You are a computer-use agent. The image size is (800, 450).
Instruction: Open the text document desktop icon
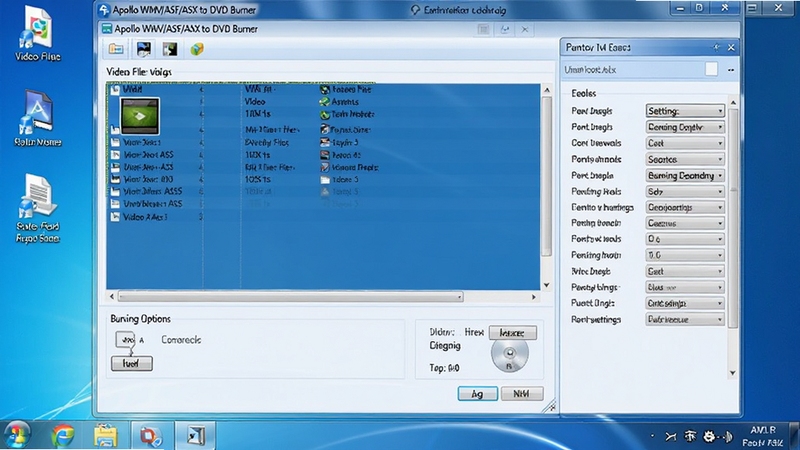point(37,208)
